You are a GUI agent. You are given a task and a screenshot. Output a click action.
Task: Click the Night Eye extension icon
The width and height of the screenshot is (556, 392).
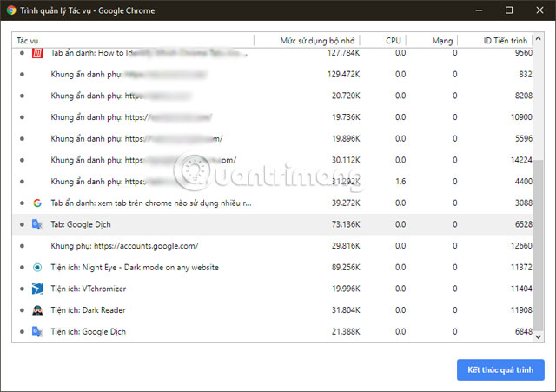pos(37,267)
